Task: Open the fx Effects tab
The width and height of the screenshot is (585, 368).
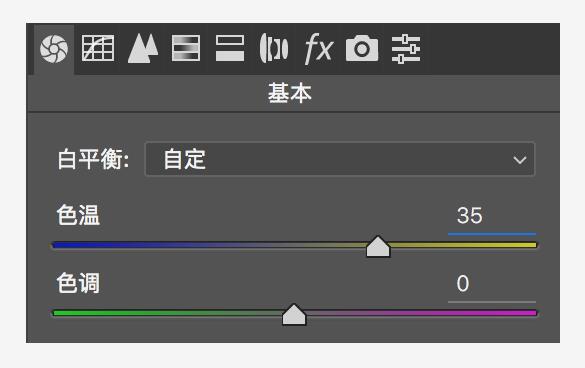Action: click(x=318, y=48)
